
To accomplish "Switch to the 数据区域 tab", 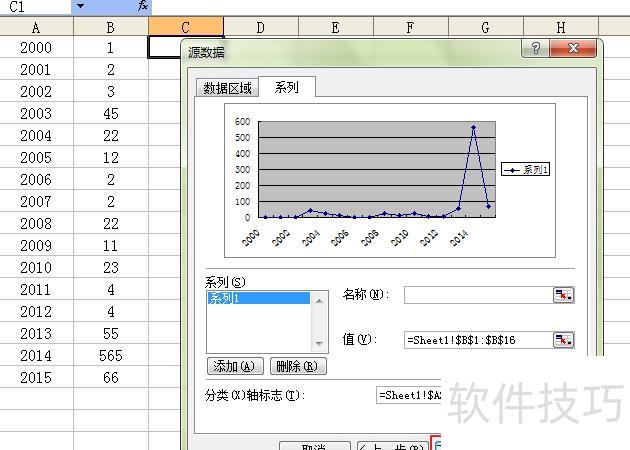I will click(227, 88).
